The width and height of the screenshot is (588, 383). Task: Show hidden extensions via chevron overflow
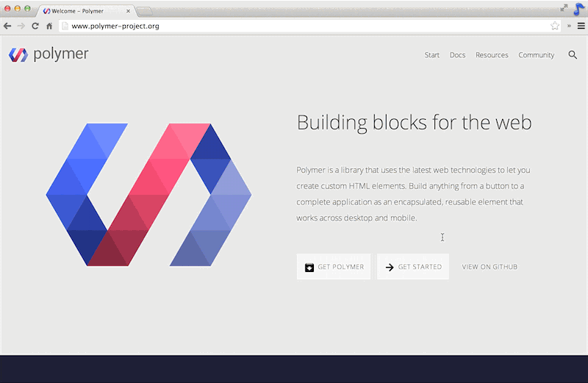(x=569, y=26)
